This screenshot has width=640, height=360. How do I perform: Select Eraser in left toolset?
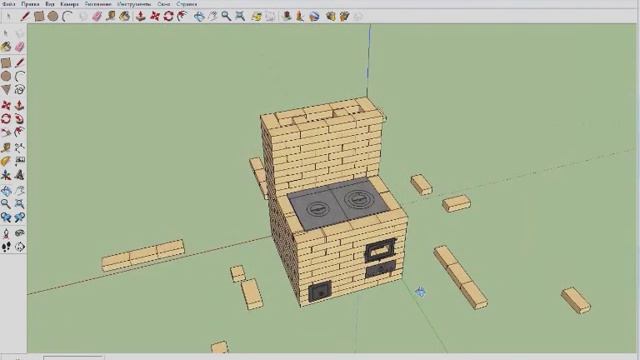tap(20, 47)
